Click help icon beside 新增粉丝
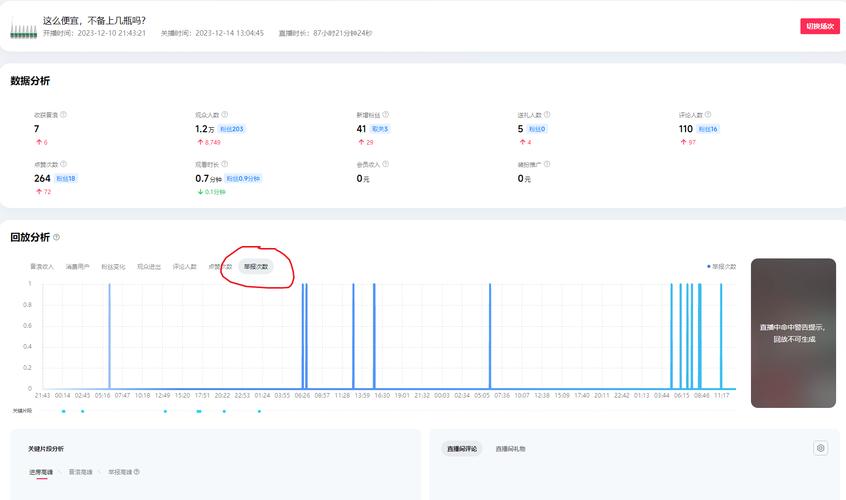 pyautogui.click(x=385, y=114)
